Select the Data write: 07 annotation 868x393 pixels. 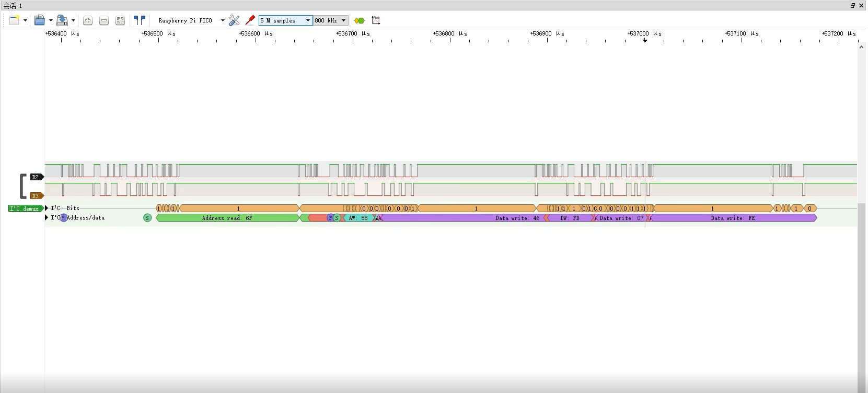click(621, 218)
